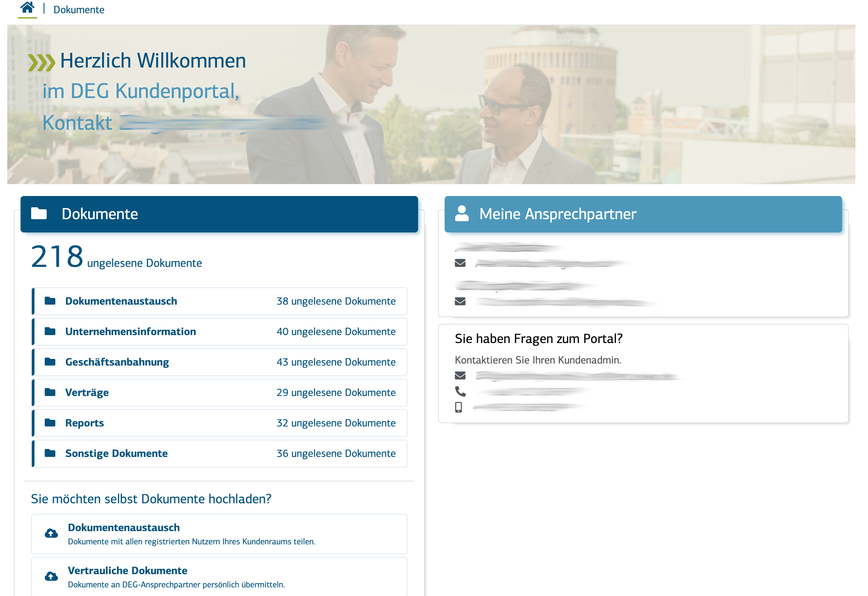Open the Sonstige Dokumente folder
The width and height of the screenshot is (868, 596).
[x=219, y=454]
